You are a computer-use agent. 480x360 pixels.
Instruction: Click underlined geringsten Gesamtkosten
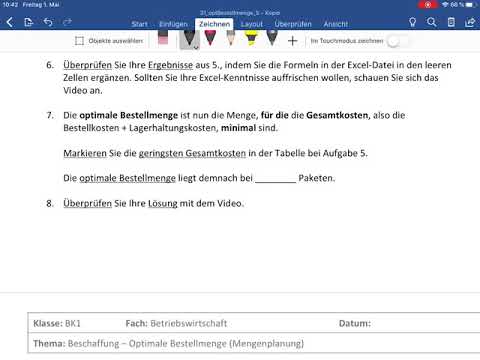tap(192, 153)
